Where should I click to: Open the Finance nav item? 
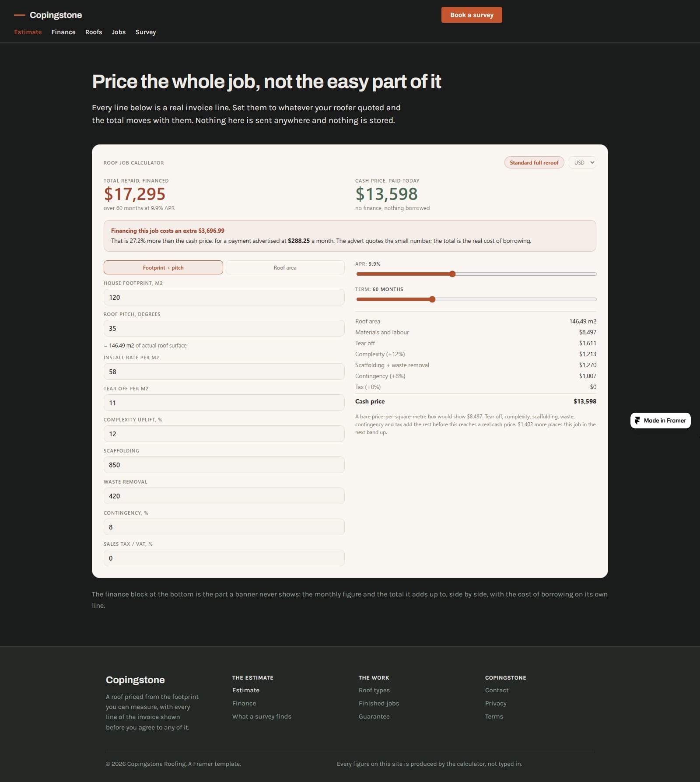(63, 32)
